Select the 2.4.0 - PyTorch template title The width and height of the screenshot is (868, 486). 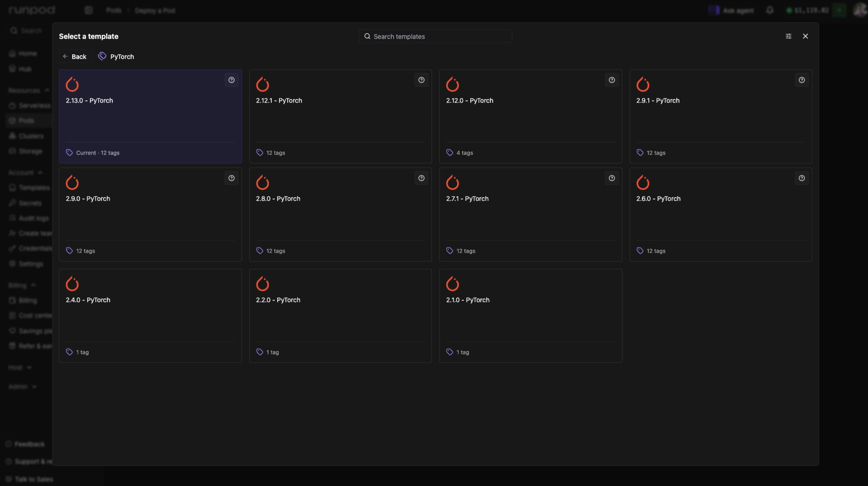pyautogui.click(x=88, y=300)
